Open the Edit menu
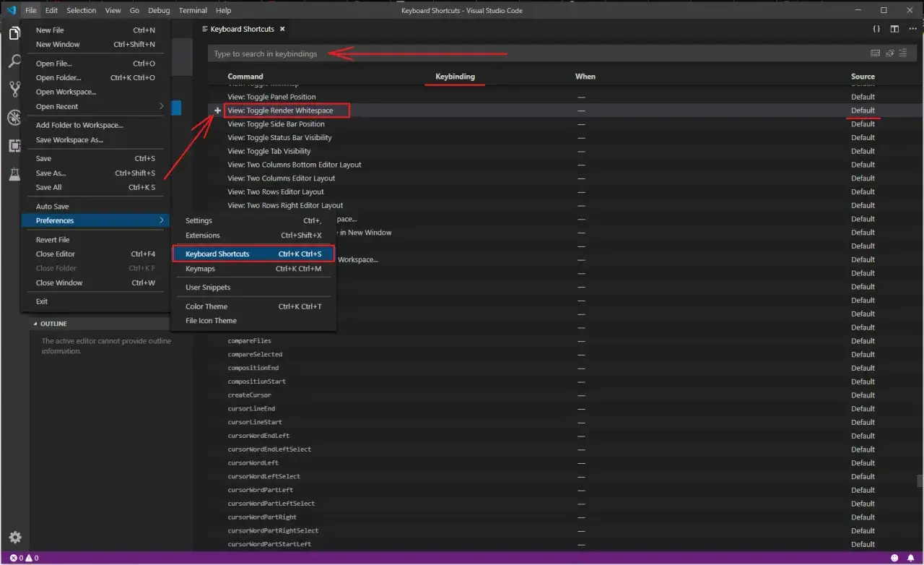Viewport: 924px width, 565px height. click(51, 10)
